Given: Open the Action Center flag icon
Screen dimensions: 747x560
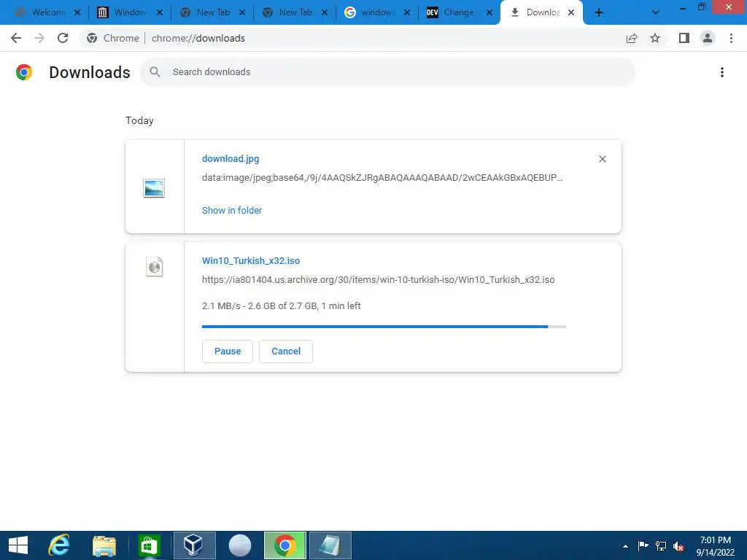Looking at the screenshot, I should [643, 546].
